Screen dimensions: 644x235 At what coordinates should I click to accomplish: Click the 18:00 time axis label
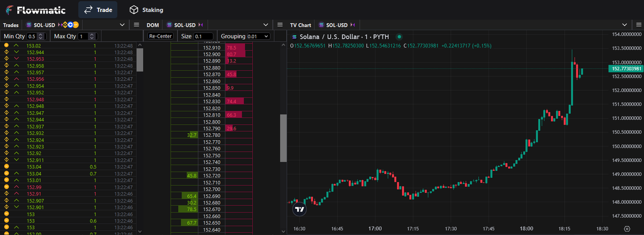(526, 229)
